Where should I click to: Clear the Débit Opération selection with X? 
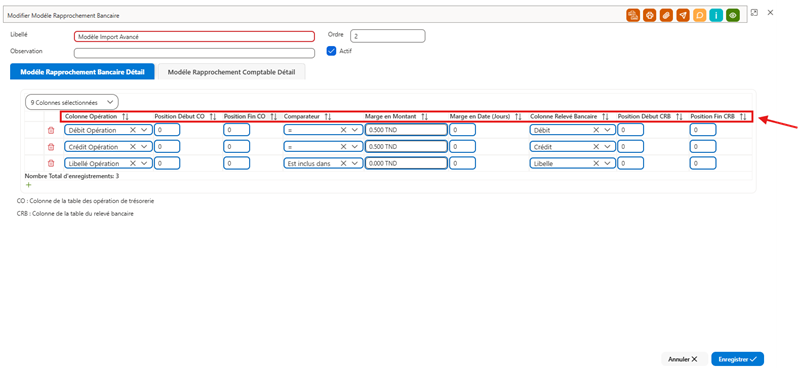tap(133, 130)
